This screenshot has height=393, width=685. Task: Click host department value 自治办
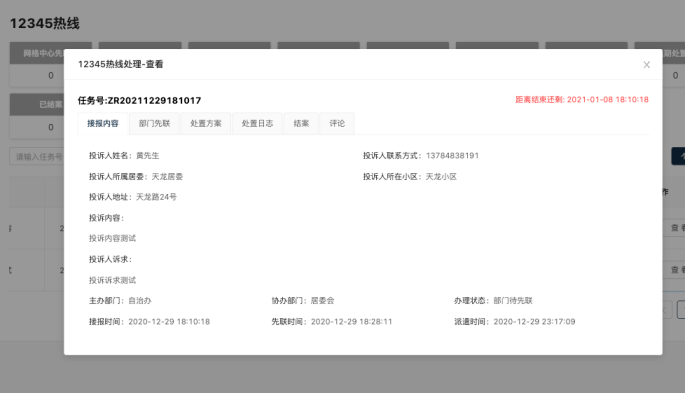point(140,300)
